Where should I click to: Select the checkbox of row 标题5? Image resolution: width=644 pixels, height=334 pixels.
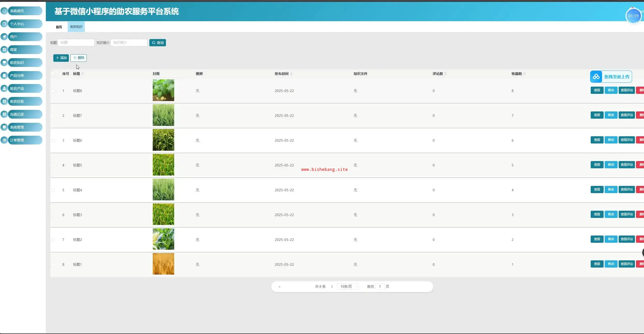53,165
